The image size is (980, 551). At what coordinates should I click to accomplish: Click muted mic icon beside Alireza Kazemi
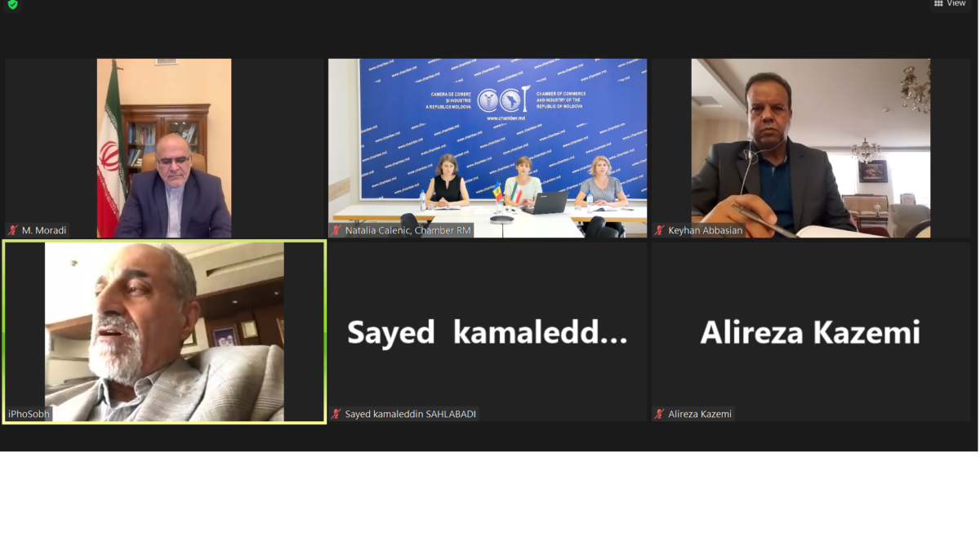(660, 414)
